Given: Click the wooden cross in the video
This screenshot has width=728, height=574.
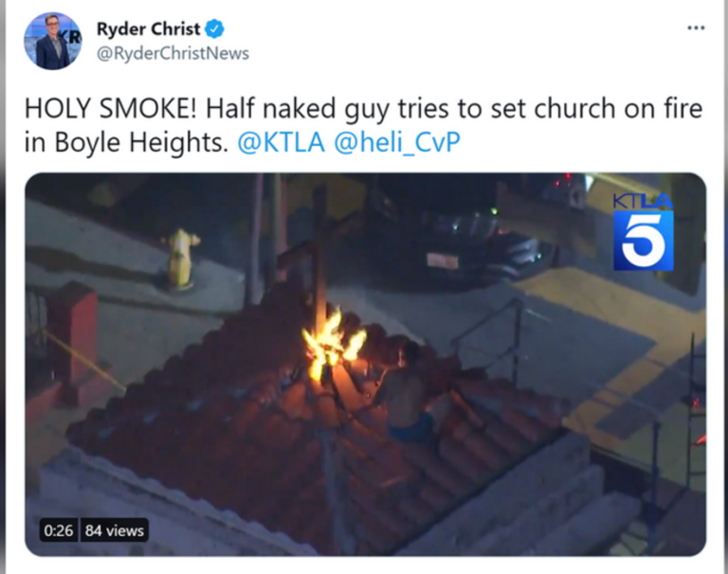Looking at the screenshot, I should pos(319,260).
